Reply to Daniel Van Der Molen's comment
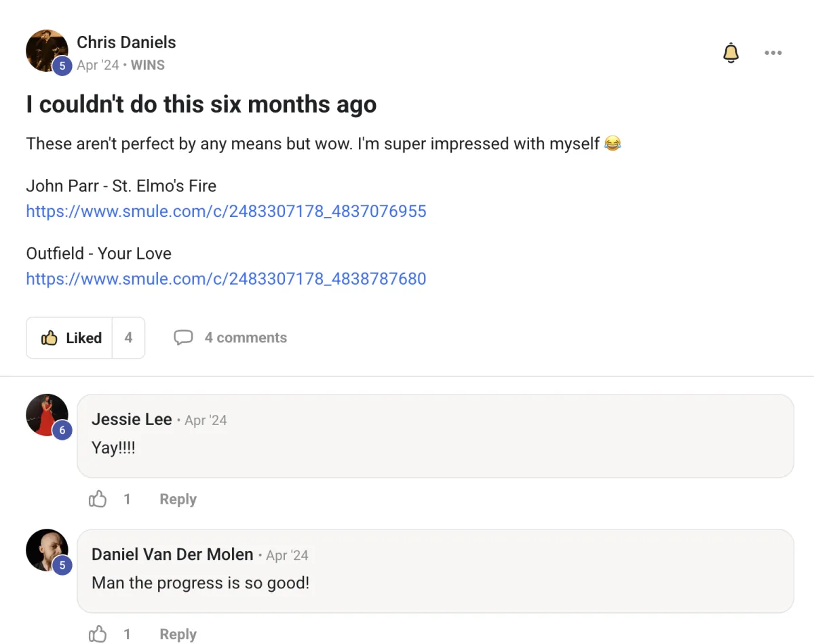Image resolution: width=814 pixels, height=644 pixels. point(178,635)
